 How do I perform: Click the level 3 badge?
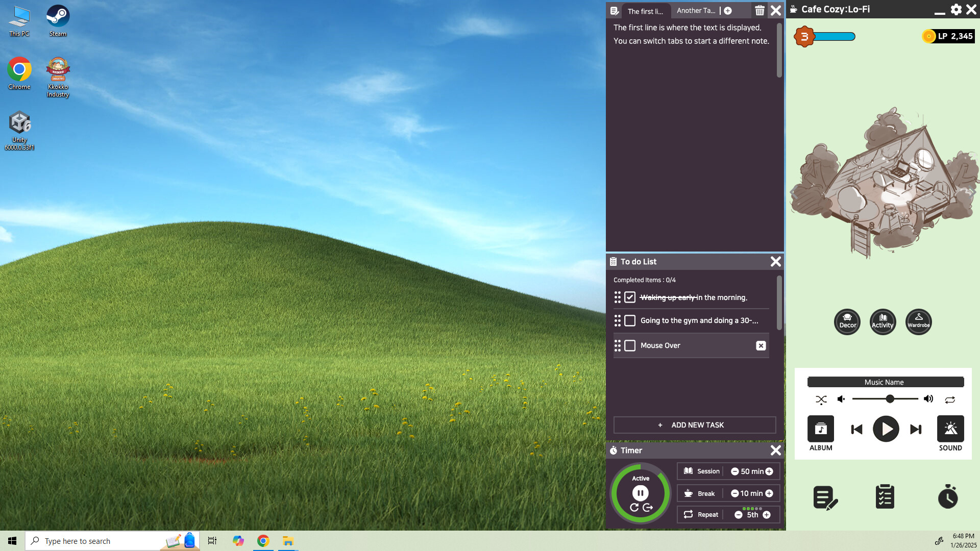click(804, 36)
